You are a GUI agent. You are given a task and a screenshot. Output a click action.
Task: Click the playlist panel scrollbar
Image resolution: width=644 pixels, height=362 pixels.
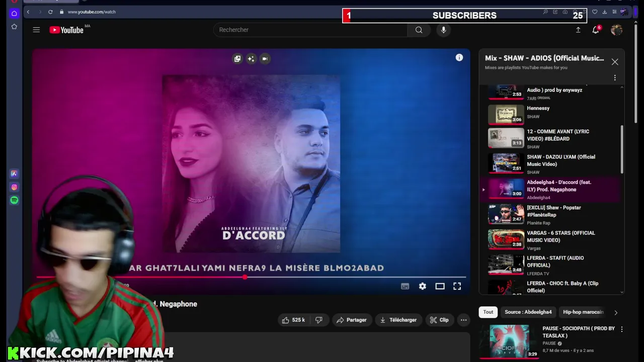(622, 150)
